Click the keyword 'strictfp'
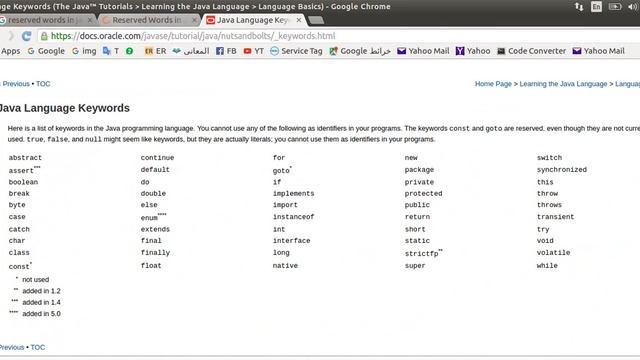This screenshot has width=640, height=360. 422,253
